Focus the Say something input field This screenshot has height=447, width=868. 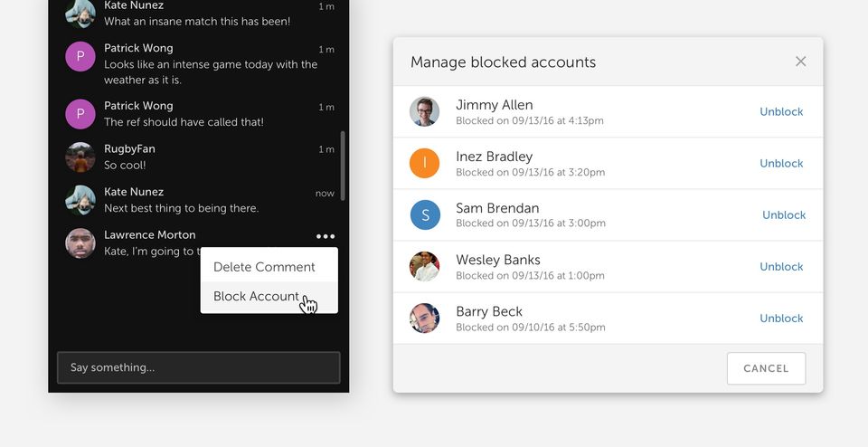pyautogui.click(x=198, y=367)
